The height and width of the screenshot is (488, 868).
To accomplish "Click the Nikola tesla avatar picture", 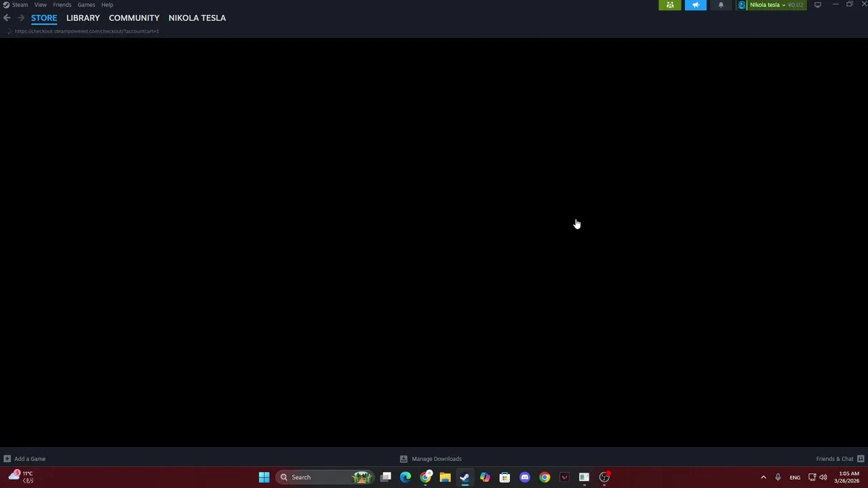I will (x=742, y=5).
